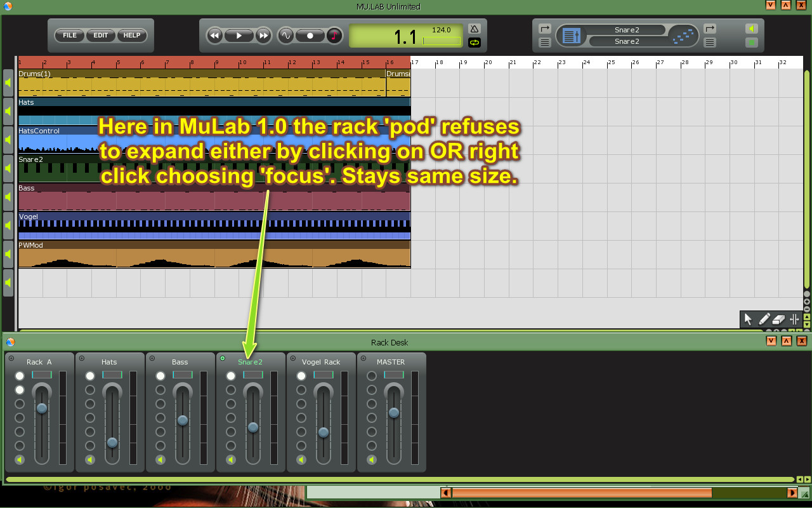Click the MASTER volume fader knob

(394, 413)
